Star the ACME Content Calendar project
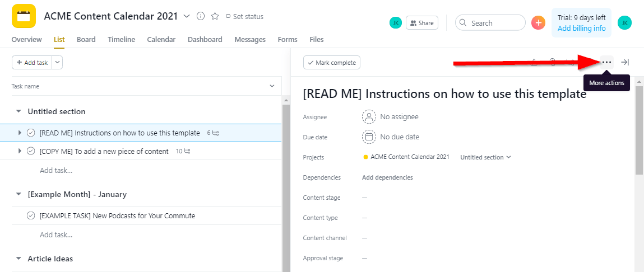 click(x=215, y=16)
